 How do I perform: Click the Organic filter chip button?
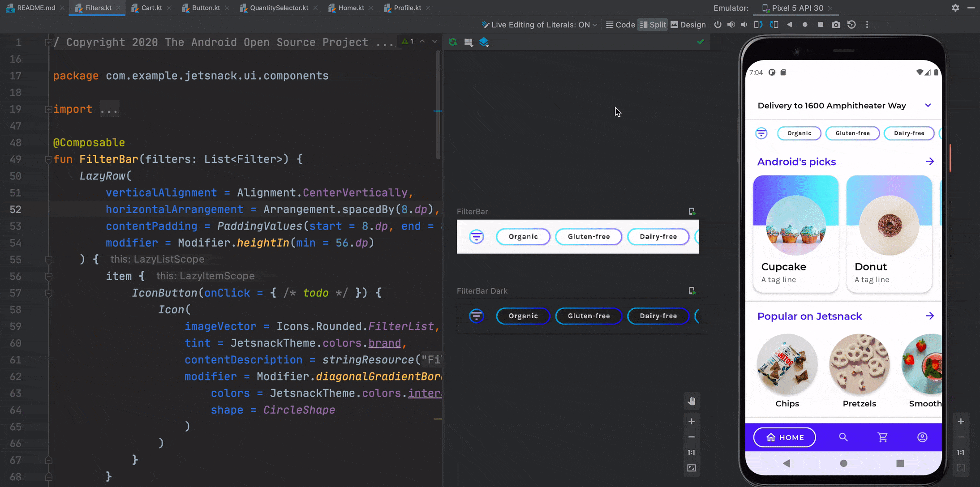799,133
